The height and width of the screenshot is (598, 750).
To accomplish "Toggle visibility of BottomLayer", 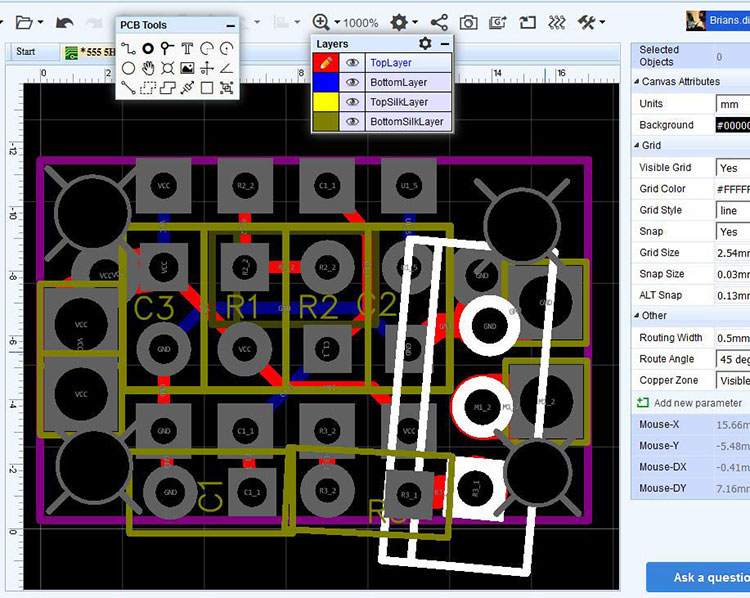I will pos(352,82).
